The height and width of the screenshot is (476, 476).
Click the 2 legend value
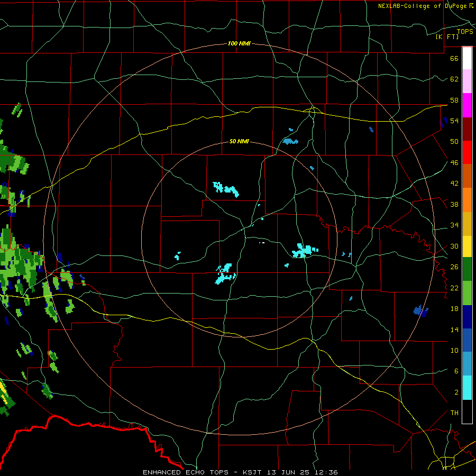pos(456,392)
